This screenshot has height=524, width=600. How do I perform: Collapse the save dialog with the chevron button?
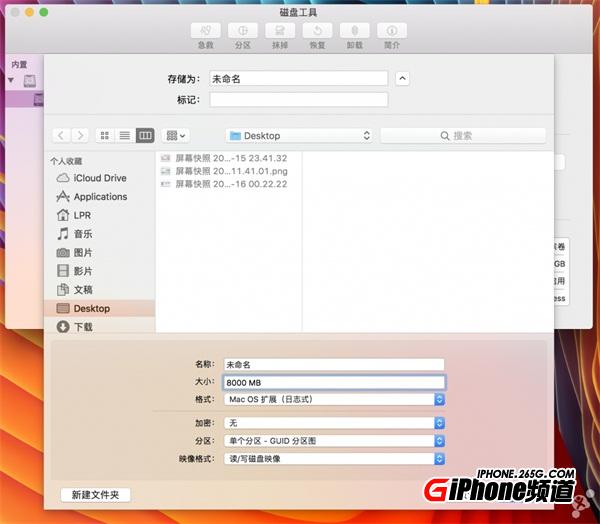click(x=402, y=78)
